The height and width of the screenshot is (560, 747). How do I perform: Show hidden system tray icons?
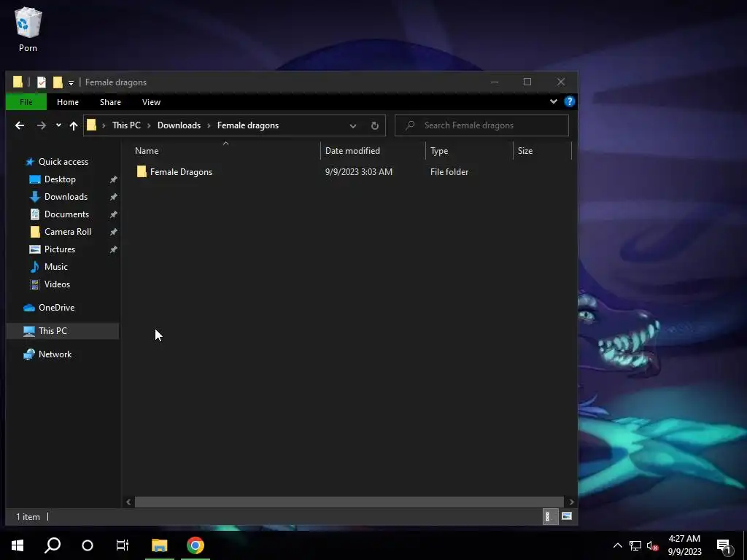617,545
